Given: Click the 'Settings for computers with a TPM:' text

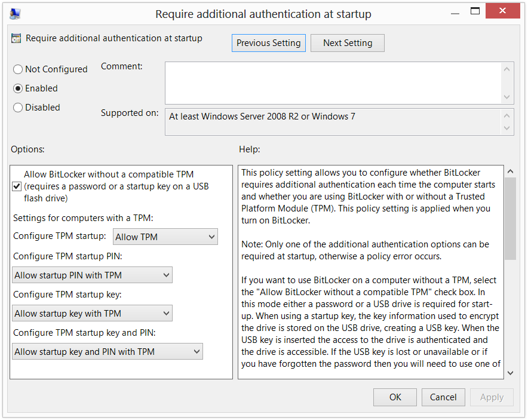Looking at the screenshot, I should (83, 218).
